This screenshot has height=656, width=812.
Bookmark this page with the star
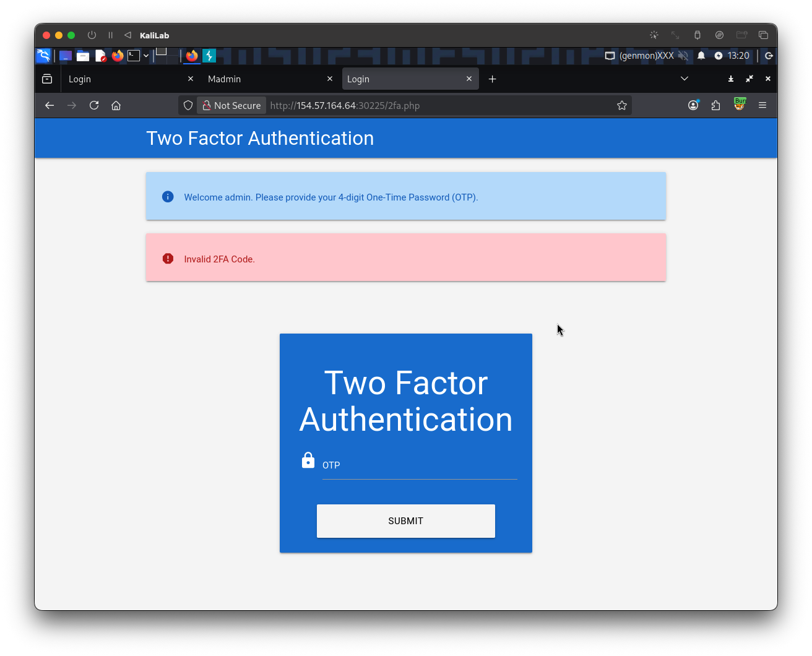(x=622, y=105)
